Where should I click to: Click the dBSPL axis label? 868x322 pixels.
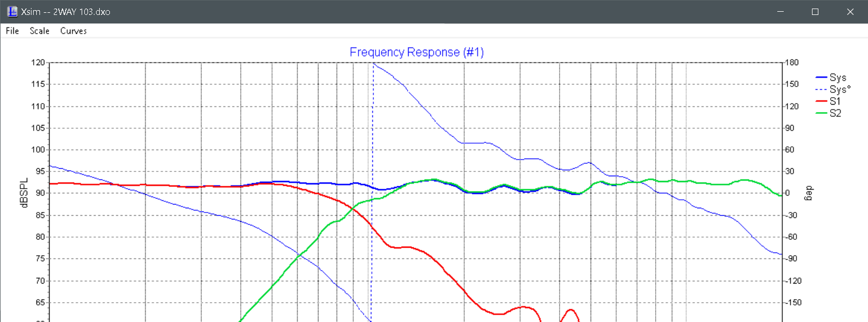(x=24, y=193)
